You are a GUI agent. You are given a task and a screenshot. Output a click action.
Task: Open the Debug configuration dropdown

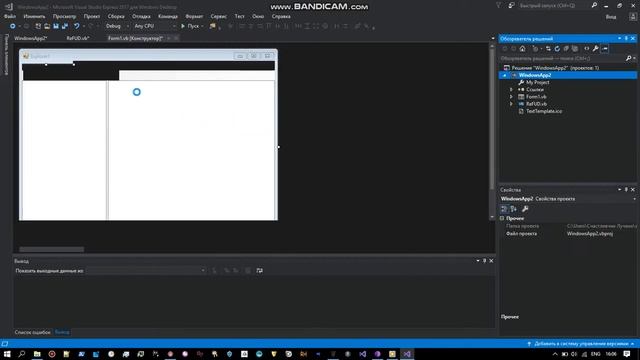click(x=117, y=26)
